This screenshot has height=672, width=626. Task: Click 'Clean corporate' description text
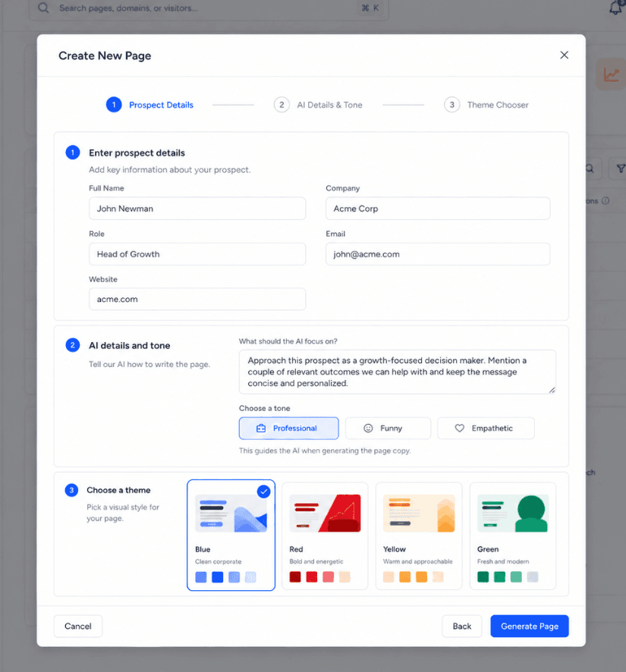click(219, 561)
